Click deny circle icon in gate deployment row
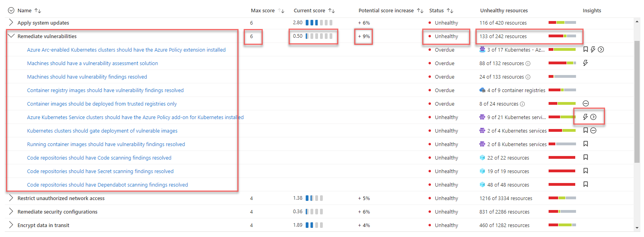The width and height of the screenshot is (644, 237). pyautogui.click(x=593, y=131)
